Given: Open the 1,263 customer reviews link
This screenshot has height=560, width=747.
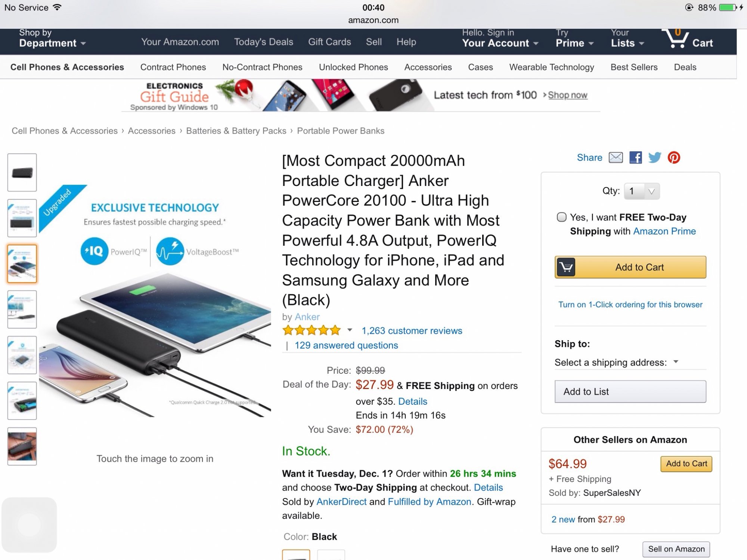Looking at the screenshot, I should (x=412, y=330).
